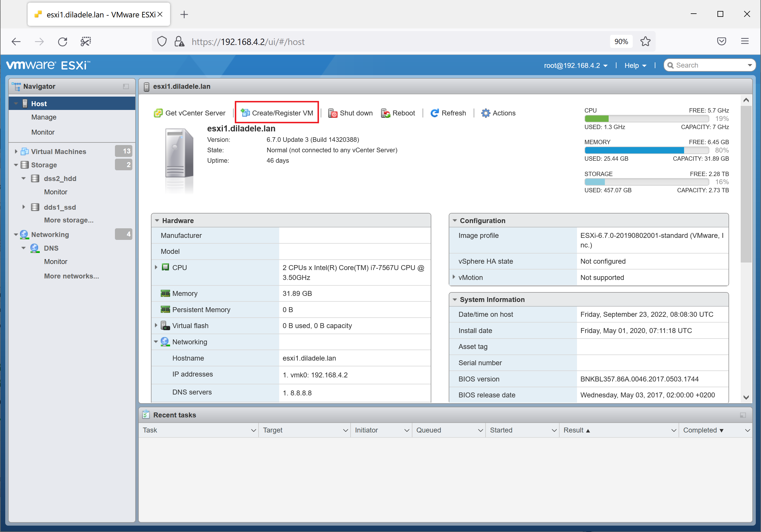Click inside the Search input field
761x532 pixels.
pos(709,66)
